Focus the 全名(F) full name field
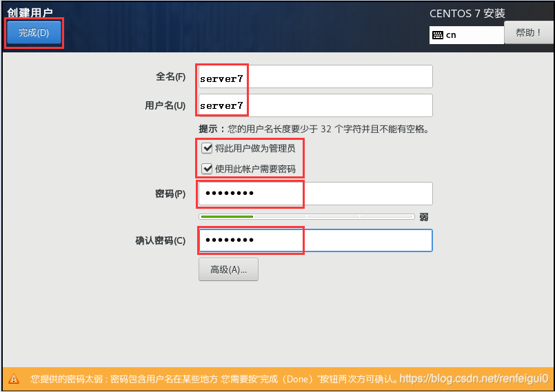 pos(315,76)
